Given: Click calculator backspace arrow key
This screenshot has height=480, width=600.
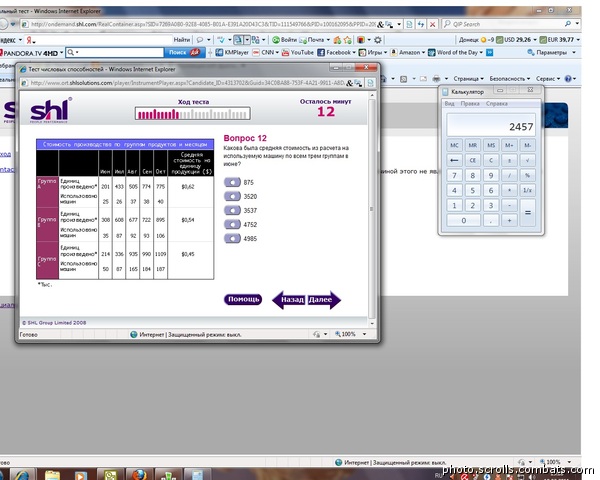Looking at the screenshot, I should click(454, 160).
